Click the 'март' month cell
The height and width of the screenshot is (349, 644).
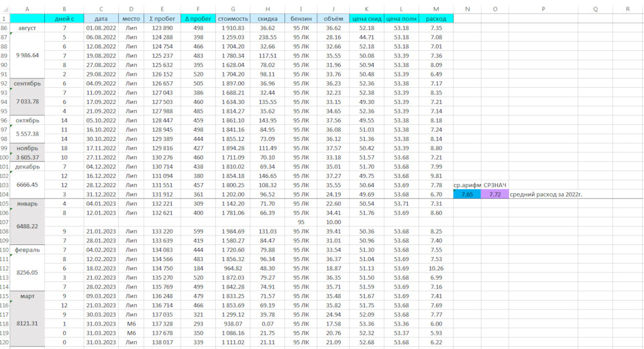pos(27,296)
